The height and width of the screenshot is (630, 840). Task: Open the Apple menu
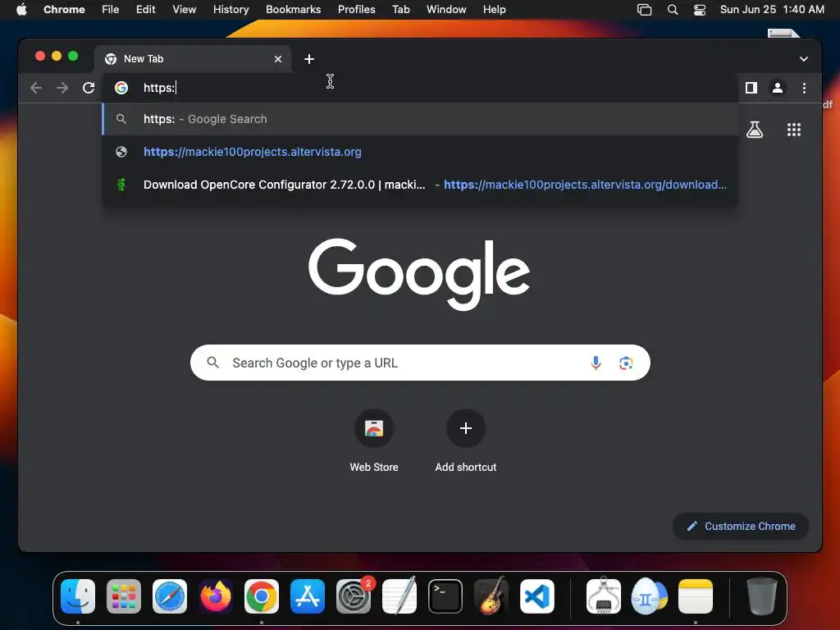(x=21, y=10)
